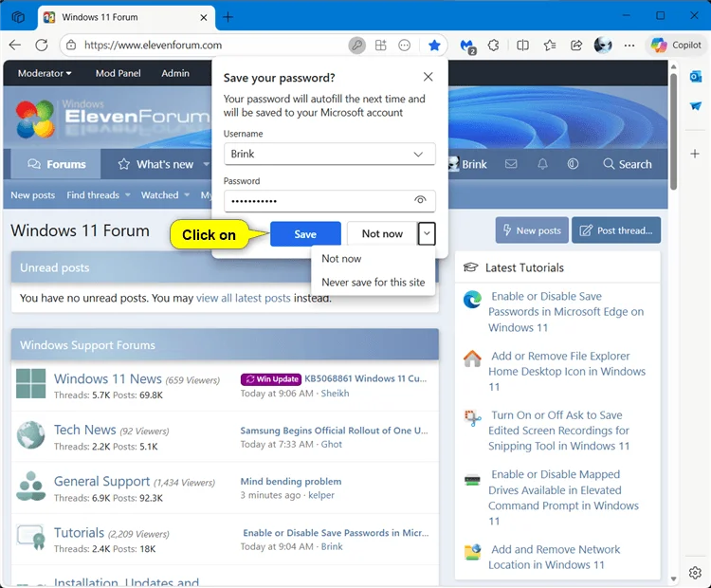Open the browser extensions puzzle icon
The width and height of the screenshot is (711, 588).
pyautogui.click(x=493, y=45)
